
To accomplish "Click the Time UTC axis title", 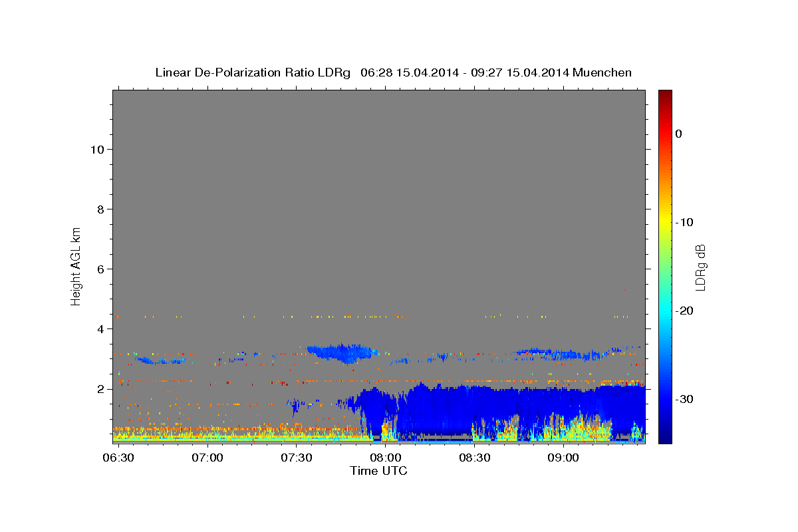I will pos(378,471).
